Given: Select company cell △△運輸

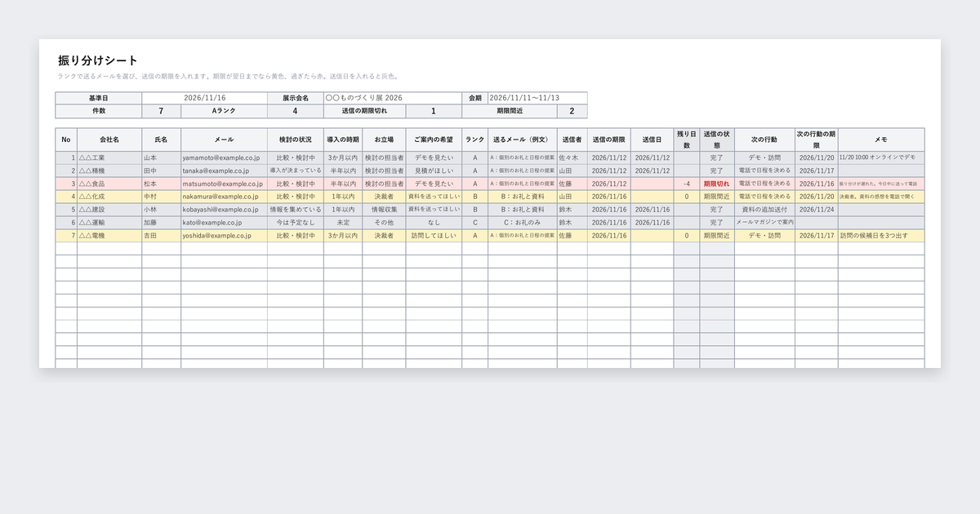Looking at the screenshot, I should 109,223.
